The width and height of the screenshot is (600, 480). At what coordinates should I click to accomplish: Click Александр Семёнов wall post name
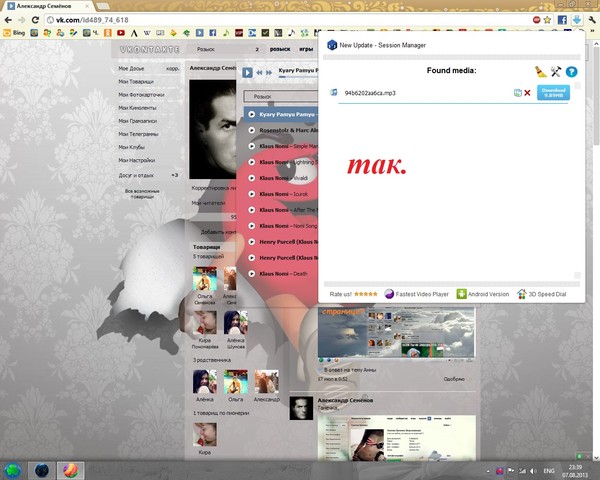(345, 400)
